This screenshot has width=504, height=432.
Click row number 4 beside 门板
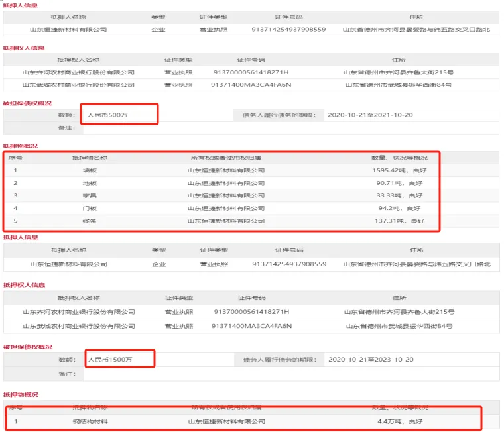pos(15,208)
